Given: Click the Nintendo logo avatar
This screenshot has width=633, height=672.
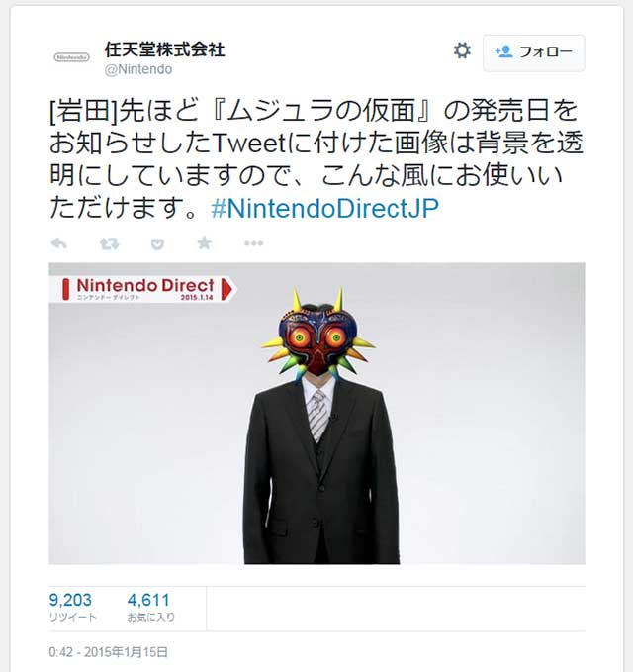Looking at the screenshot, I should pyautogui.click(x=71, y=57).
